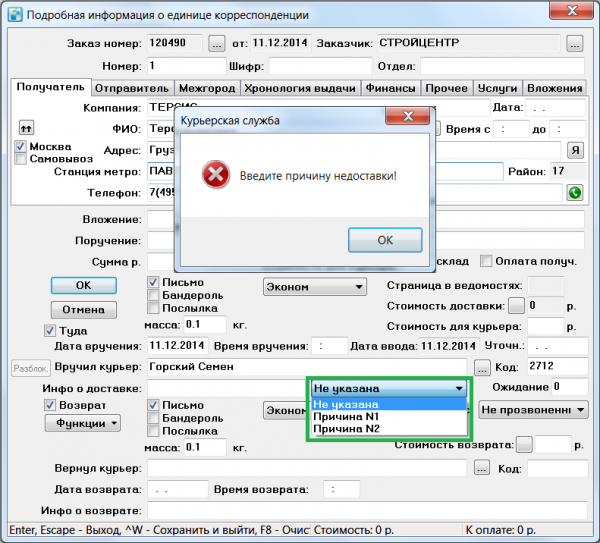
Task: Check the Оплата получ. checkbox
Action: pos(486,261)
